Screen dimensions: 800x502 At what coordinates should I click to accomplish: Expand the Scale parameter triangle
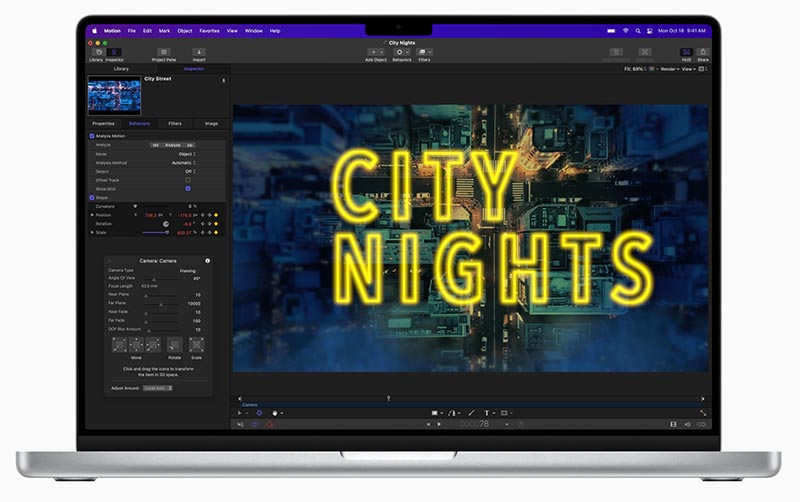click(92, 233)
